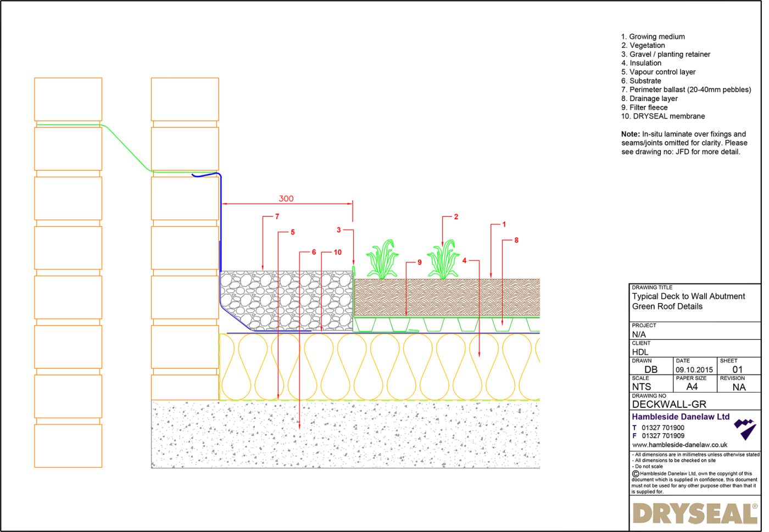Click callout number 2 pointing to vegetation
This screenshot has height=532, width=769.
455,216
